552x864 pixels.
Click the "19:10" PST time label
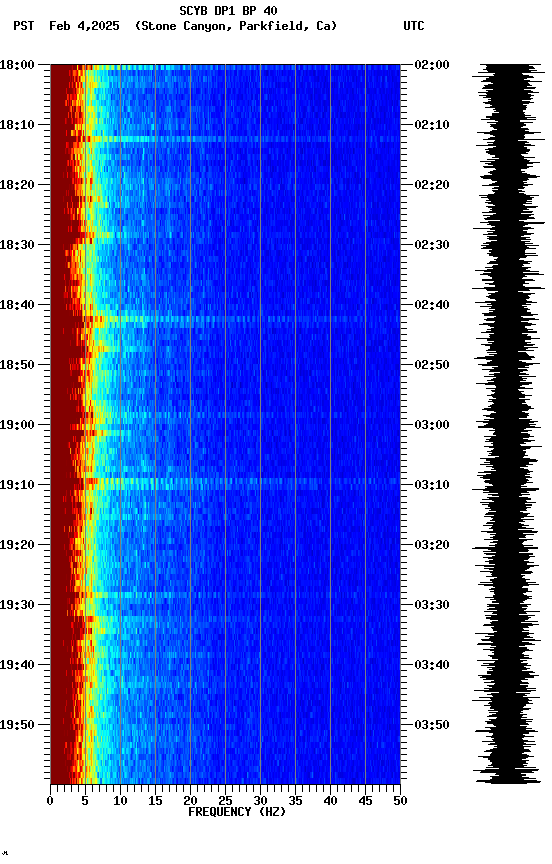(x=17, y=485)
